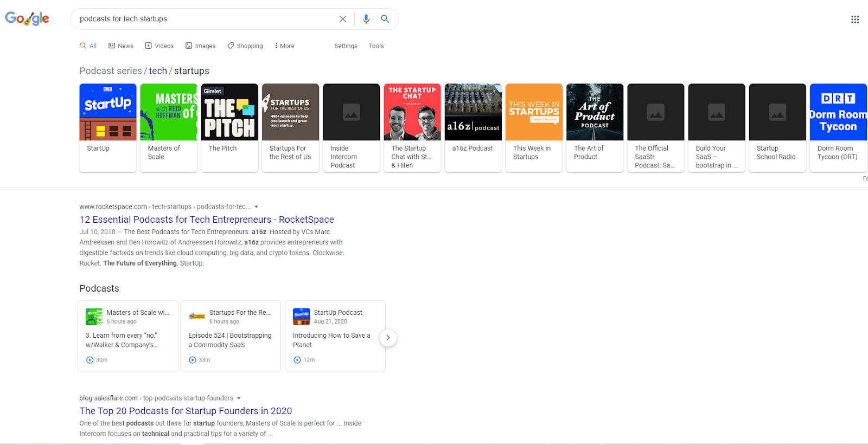Open Inside Intercom Podcast placeholder image
The height and width of the screenshot is (445, 868).
(352, 112)
